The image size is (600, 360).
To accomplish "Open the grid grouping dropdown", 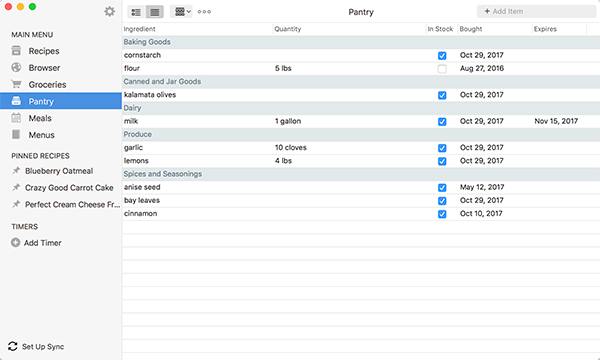I will (x=181, y=12).
